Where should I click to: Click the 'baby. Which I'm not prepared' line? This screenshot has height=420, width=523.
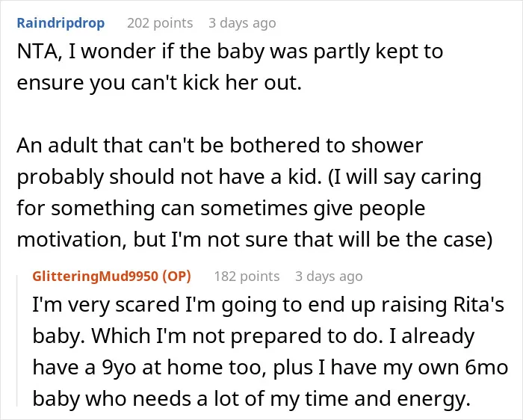pos(253,336)
